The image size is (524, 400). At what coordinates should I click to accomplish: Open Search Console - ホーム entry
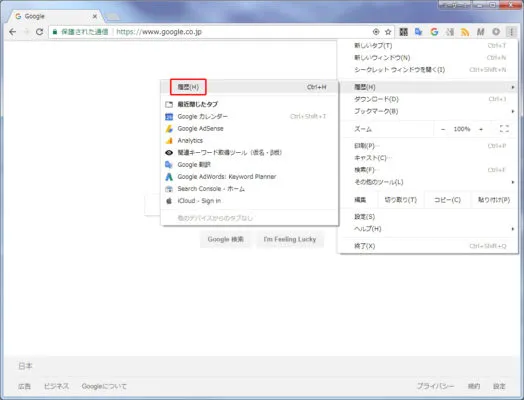249,188
